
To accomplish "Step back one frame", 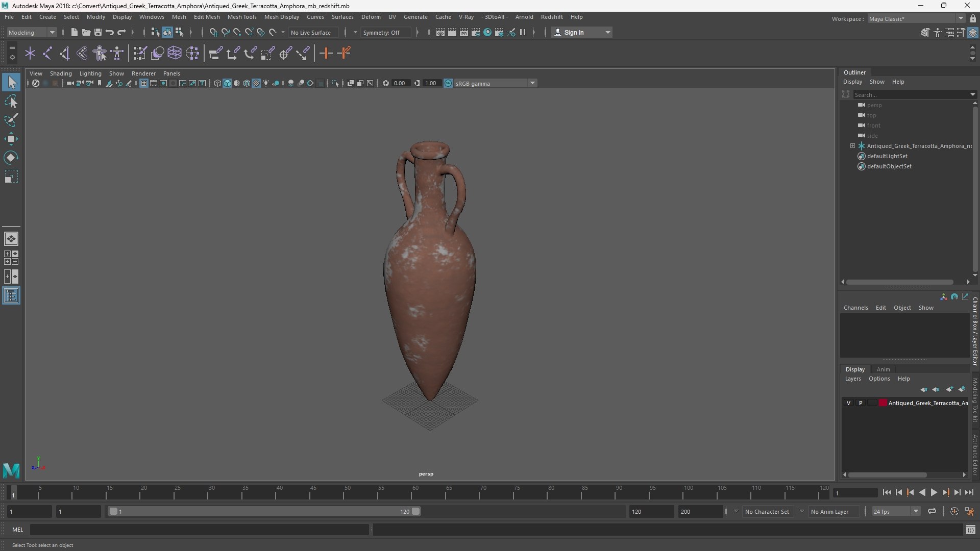I will (899, 492).
